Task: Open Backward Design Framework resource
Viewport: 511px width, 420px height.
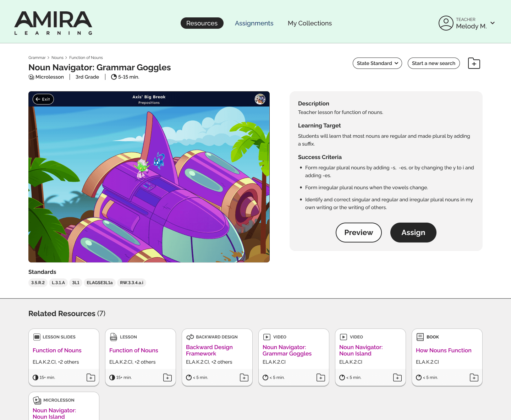Action: pos(209,350)
